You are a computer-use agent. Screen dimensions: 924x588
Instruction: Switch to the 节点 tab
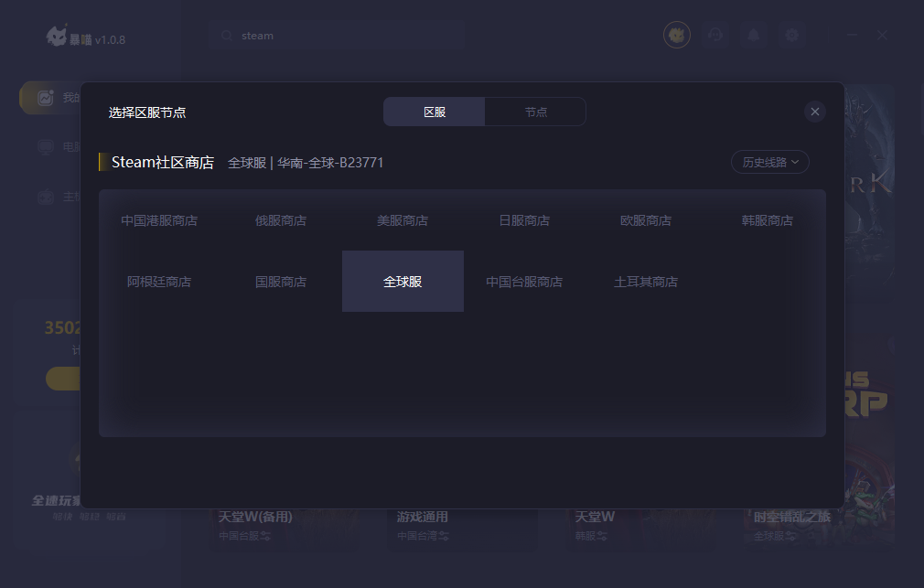coord(535,112)
